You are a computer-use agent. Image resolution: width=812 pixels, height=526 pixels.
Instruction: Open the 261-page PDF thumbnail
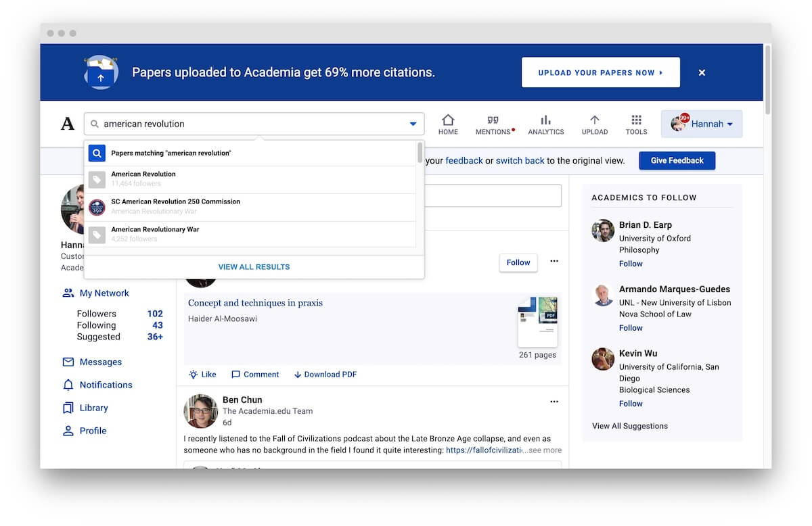[538, 322]
